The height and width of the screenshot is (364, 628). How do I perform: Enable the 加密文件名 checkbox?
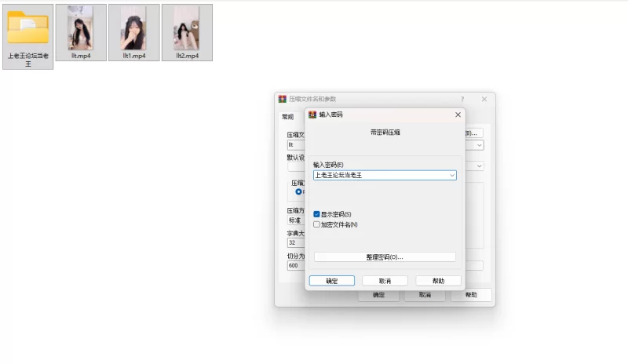pyautogui.click(x=316, y=224)
